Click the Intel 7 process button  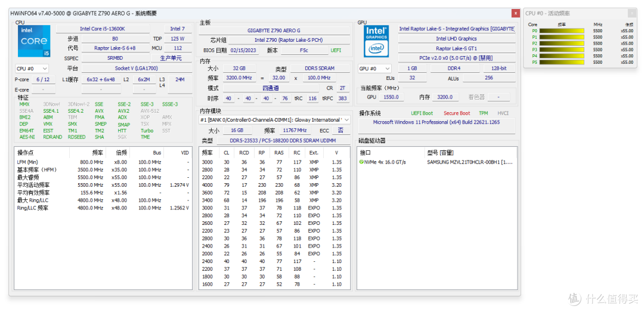(x=178, y=29)
